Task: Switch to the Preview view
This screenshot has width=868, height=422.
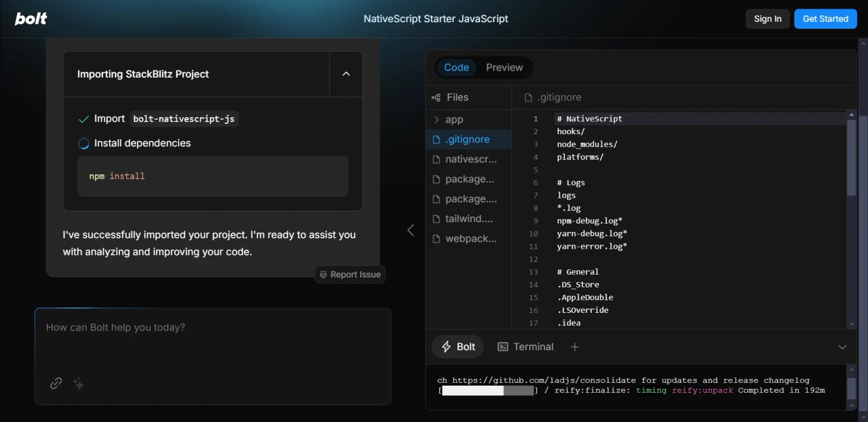Action: [505, 67]
